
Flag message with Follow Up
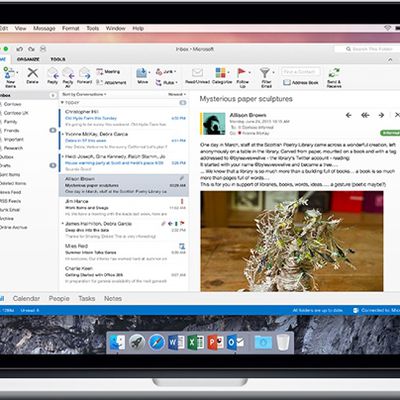coord(243,77)
